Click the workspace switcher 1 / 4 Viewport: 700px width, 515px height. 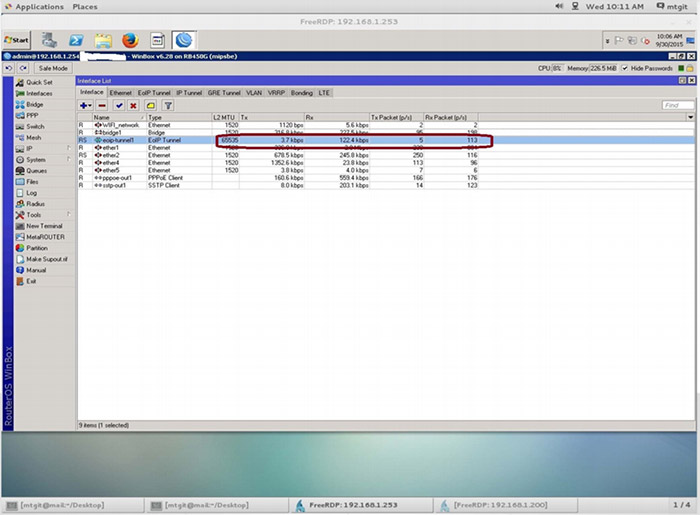coord(681,505)
